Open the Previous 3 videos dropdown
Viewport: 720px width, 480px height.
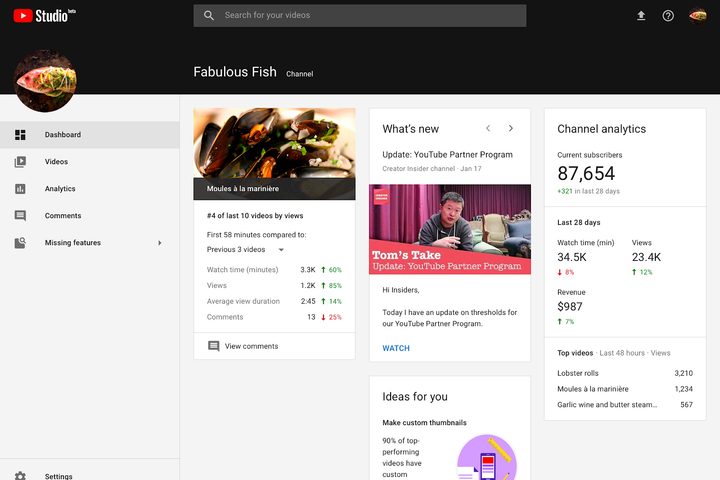(x=246, y=249)
